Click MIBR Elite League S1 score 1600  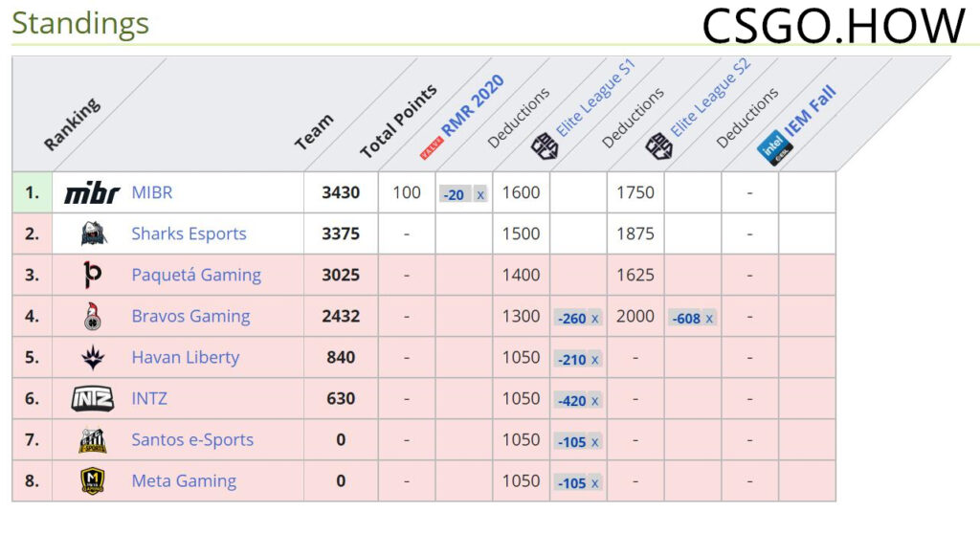click(x=522, y=192)
